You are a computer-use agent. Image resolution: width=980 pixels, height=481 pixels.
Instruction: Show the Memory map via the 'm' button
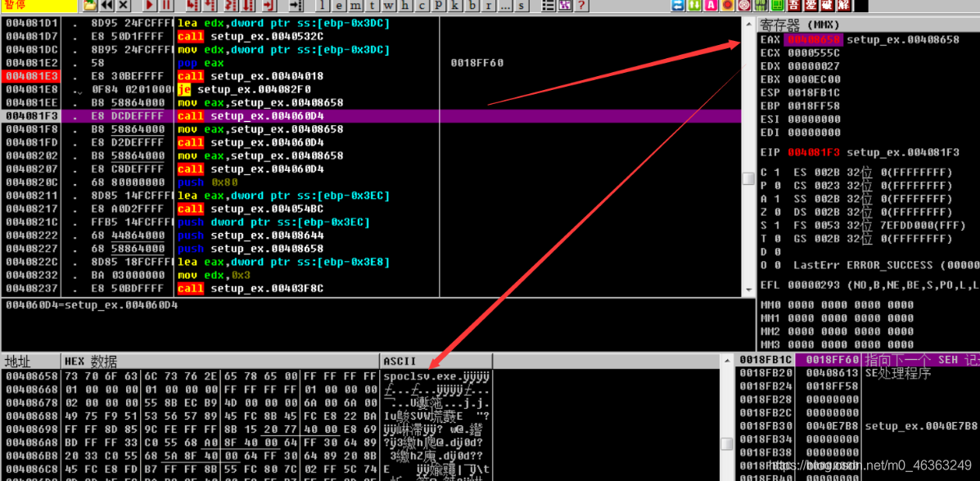[x=355, y=6]
